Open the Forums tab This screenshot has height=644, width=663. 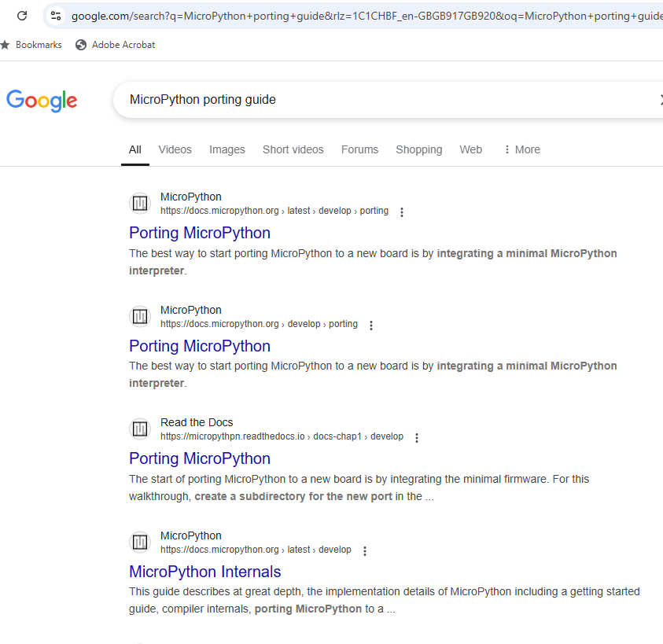[x=360, y=149]
